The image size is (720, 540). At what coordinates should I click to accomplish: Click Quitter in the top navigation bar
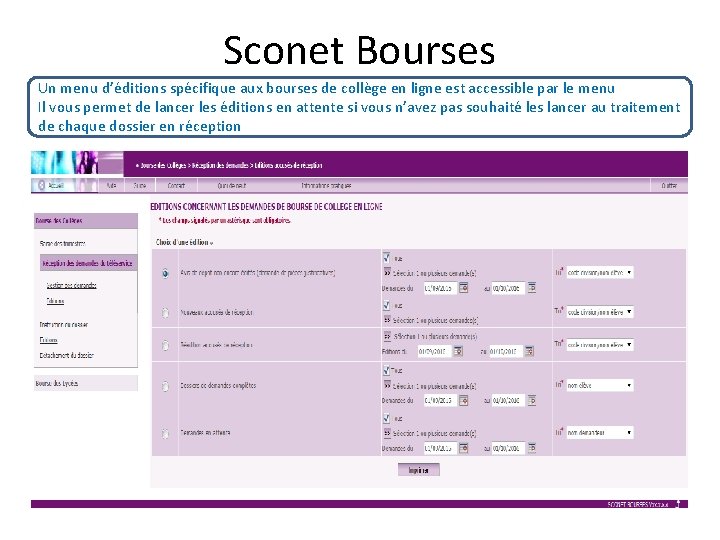pyautogui.click(x=669, y=186)
